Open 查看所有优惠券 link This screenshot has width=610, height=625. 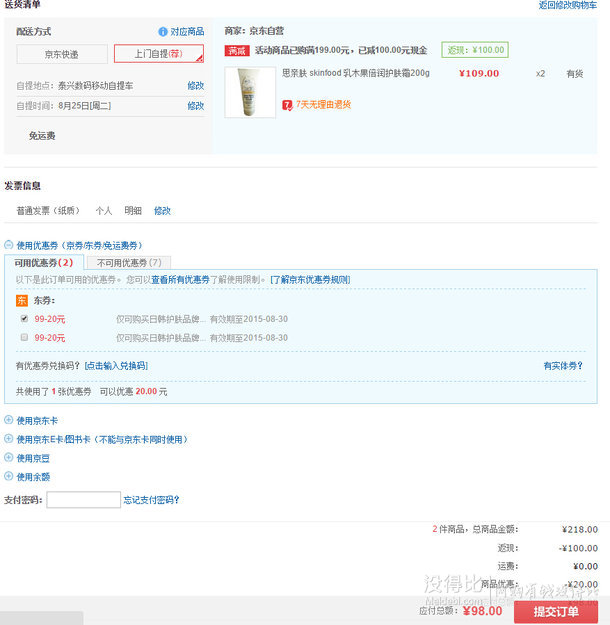pyautogui.click(x=180, y=279)
